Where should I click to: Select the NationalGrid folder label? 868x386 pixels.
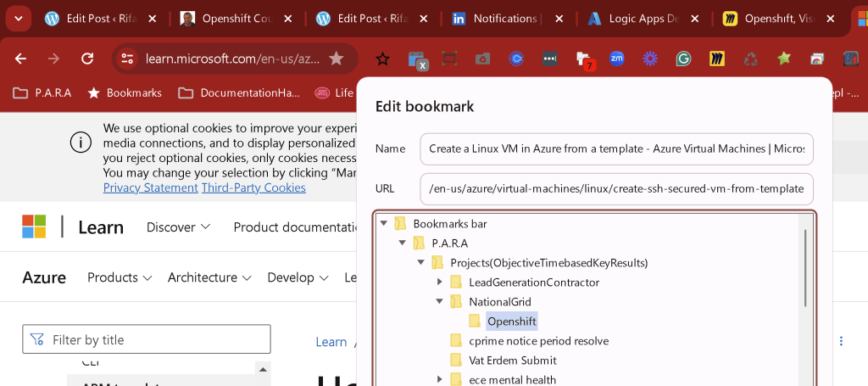click(x=500, y=302)
